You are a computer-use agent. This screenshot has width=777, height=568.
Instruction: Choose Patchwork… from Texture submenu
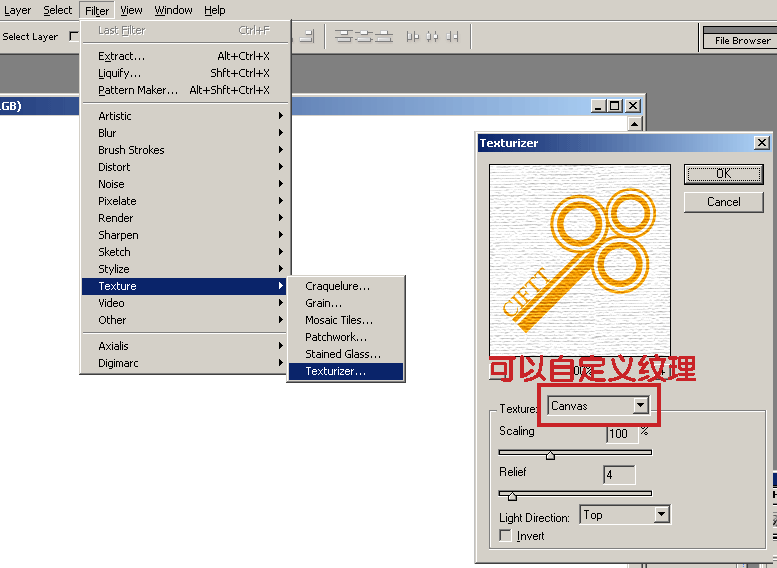(346, 337)
